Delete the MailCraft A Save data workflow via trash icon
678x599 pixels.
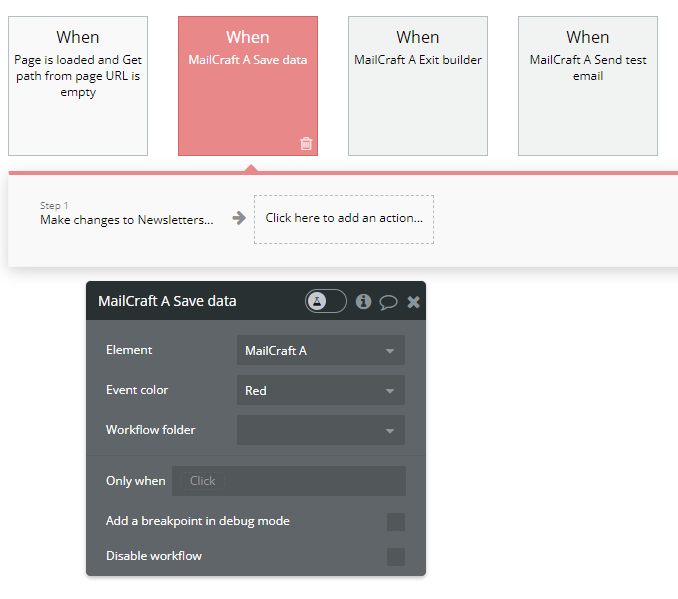[x=306, y=143]
